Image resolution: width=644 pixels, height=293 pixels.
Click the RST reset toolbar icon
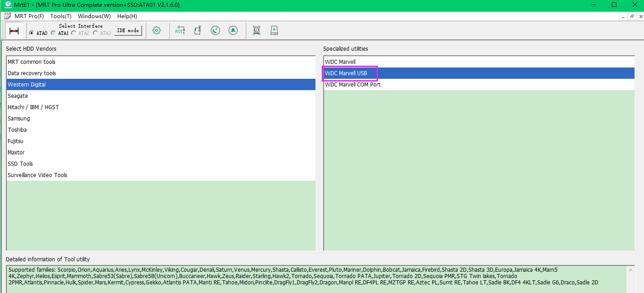[x=180, y=30]
